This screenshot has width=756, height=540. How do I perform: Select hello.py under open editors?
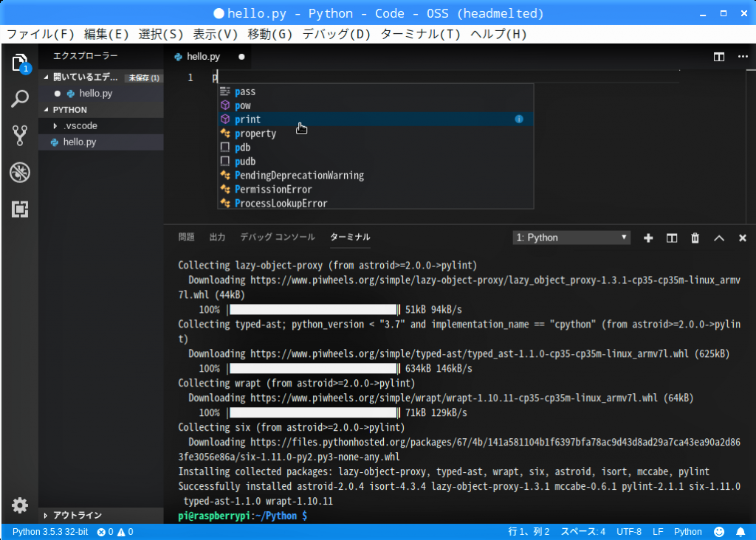[x=101, y=94]
